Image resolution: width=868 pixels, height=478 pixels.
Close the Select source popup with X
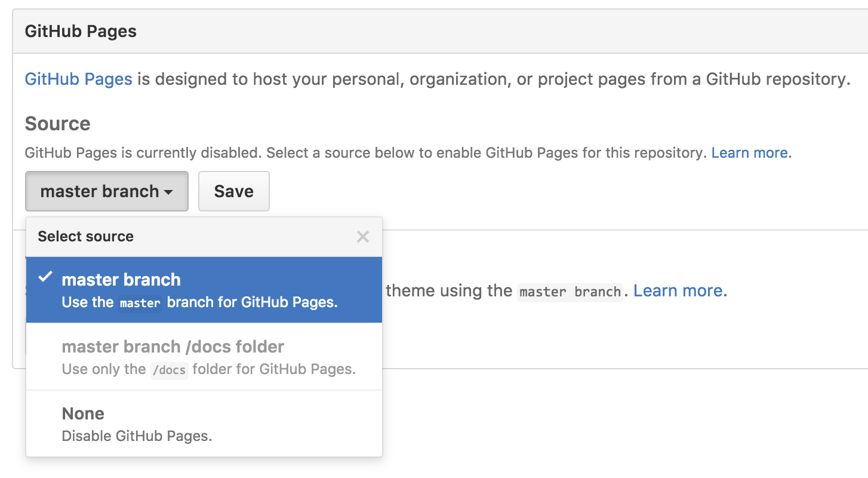(362, 237)
